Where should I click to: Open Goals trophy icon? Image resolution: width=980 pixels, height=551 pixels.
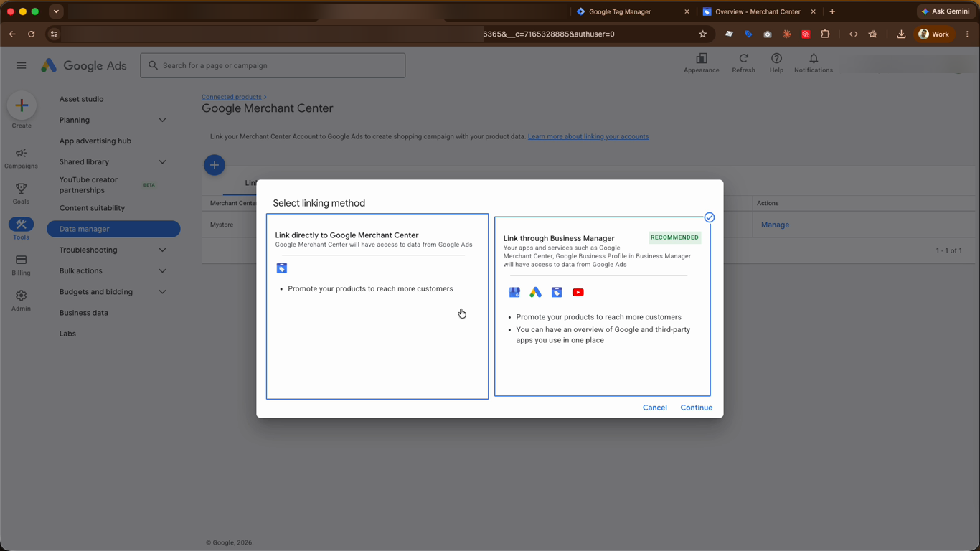coord(21,189)
